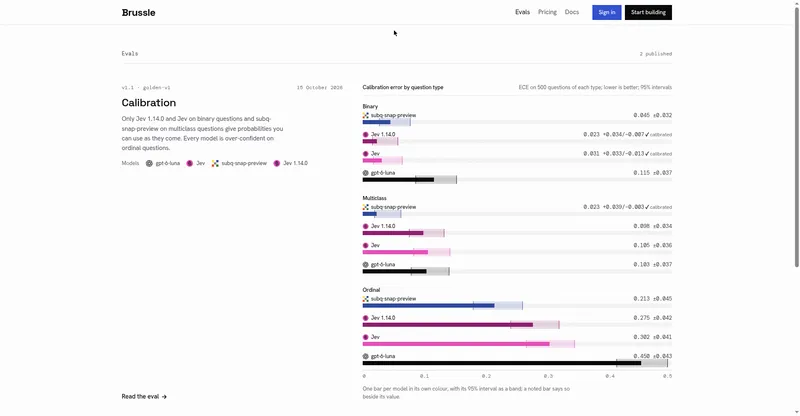Click Jev 1.14.0 icon under Ordinal
The width and height of the screenshot is (800, 416).
pyautogui.click(x=365, y=318)
